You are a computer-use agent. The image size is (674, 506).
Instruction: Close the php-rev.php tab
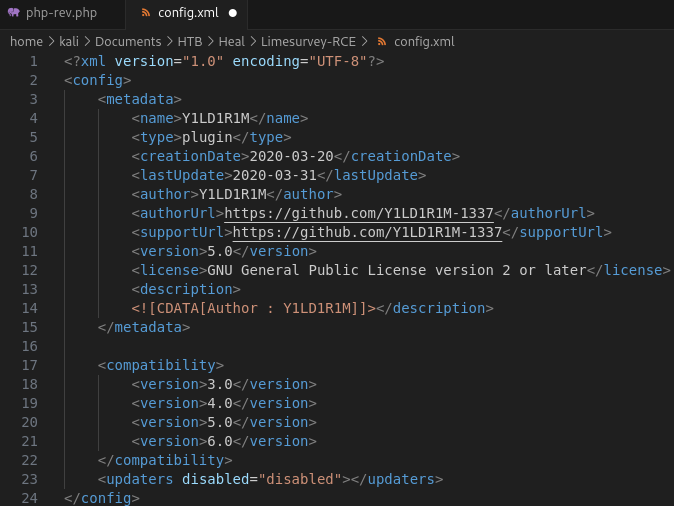(x=107, y=13)
